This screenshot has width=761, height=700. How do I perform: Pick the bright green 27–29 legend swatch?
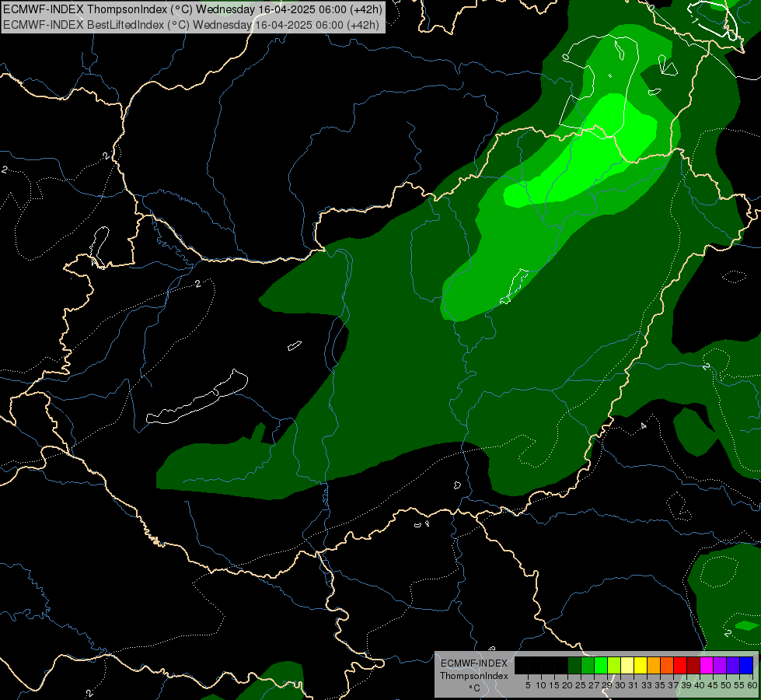pyautogui.click(x=601, y=665)
